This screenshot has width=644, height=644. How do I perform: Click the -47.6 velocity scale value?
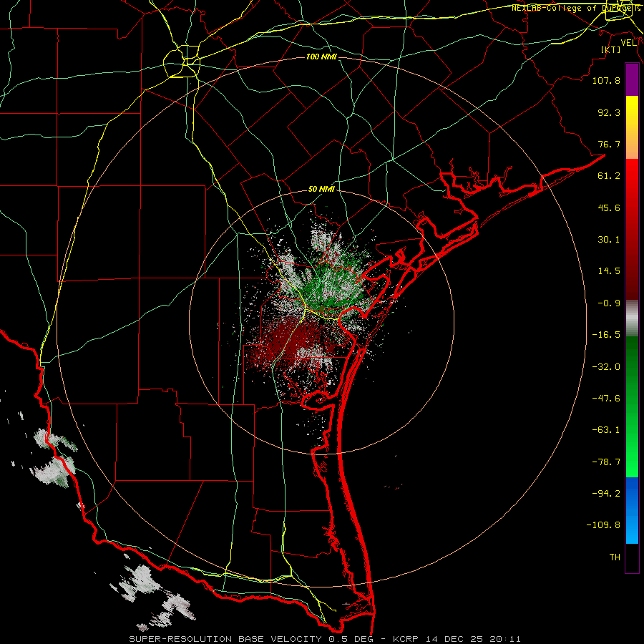pos(606,399)
